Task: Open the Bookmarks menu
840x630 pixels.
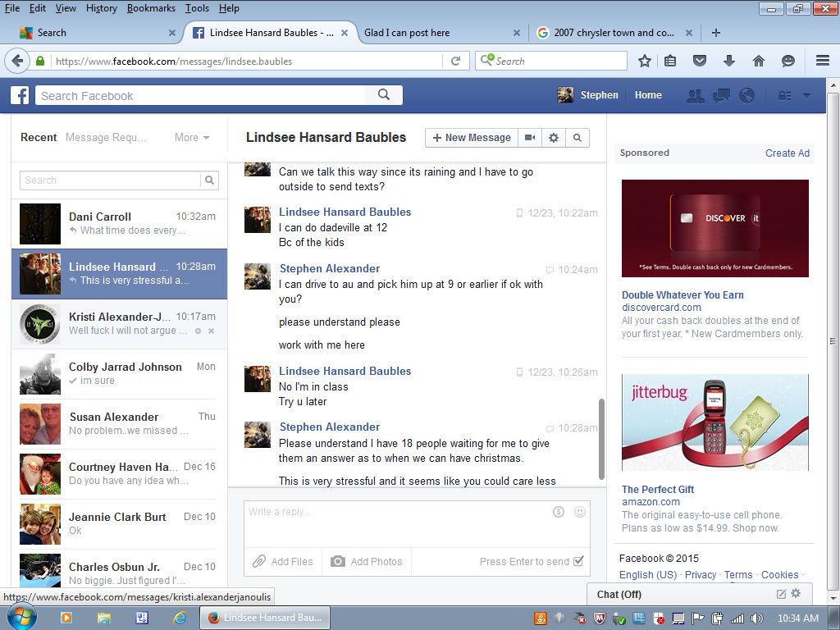Action: [x=151, y=8]
